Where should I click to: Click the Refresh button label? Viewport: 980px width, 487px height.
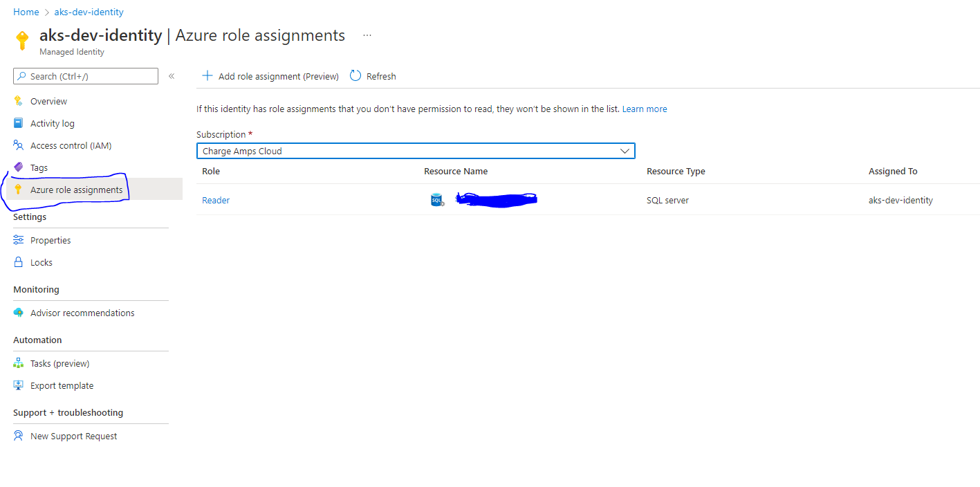[381, 76]
